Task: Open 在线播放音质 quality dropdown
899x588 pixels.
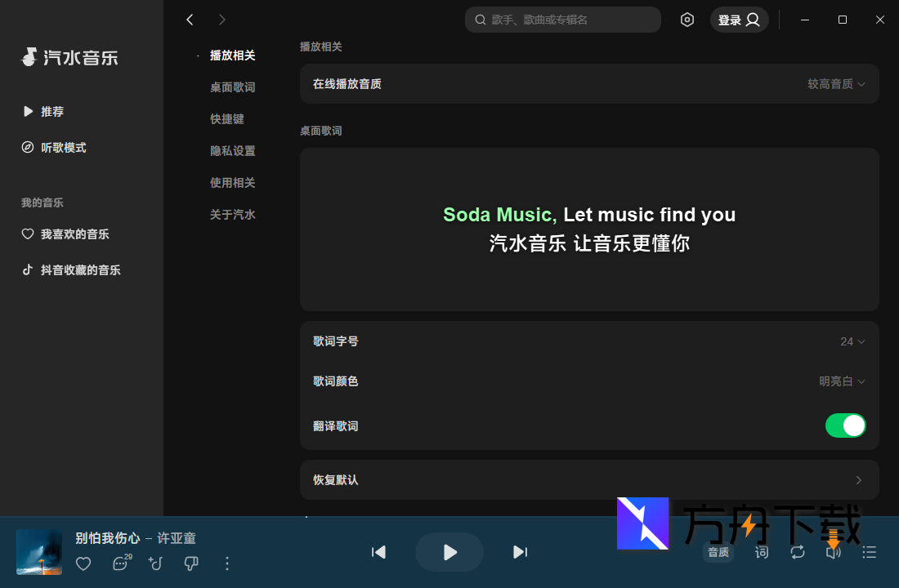Action: coord(836,83)
